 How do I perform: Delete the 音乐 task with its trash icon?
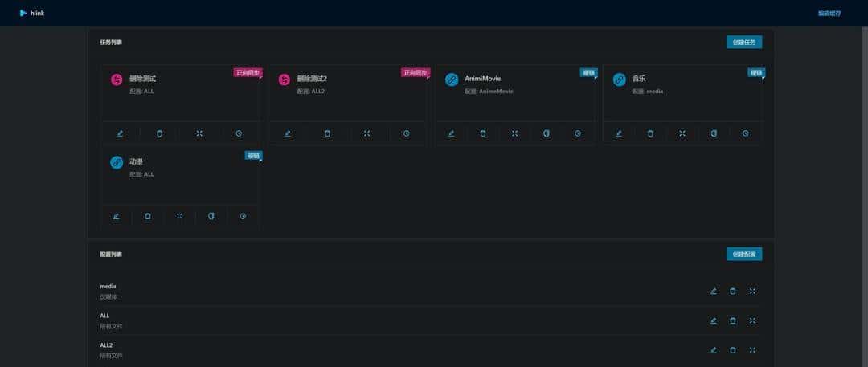coord(650,133)
